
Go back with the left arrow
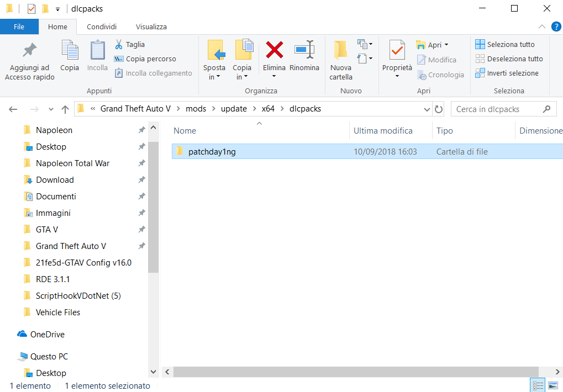pyautogui.click(x=13, y=109)
